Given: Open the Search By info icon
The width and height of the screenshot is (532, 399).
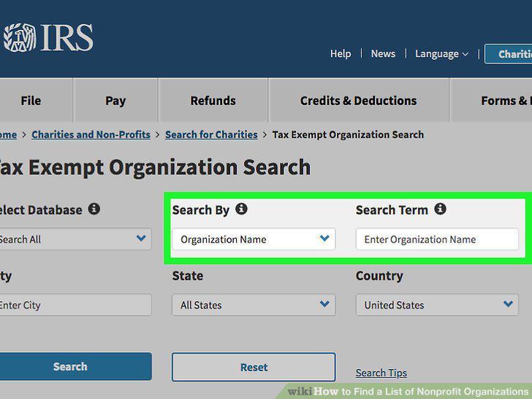Looking at the screenshot, I should 241,209.
